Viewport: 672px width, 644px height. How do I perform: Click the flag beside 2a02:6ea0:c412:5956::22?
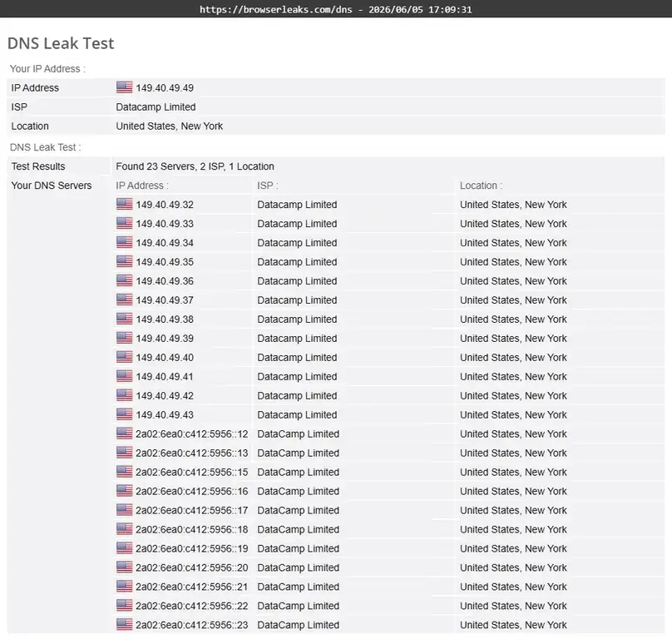(x=124, y=606)
